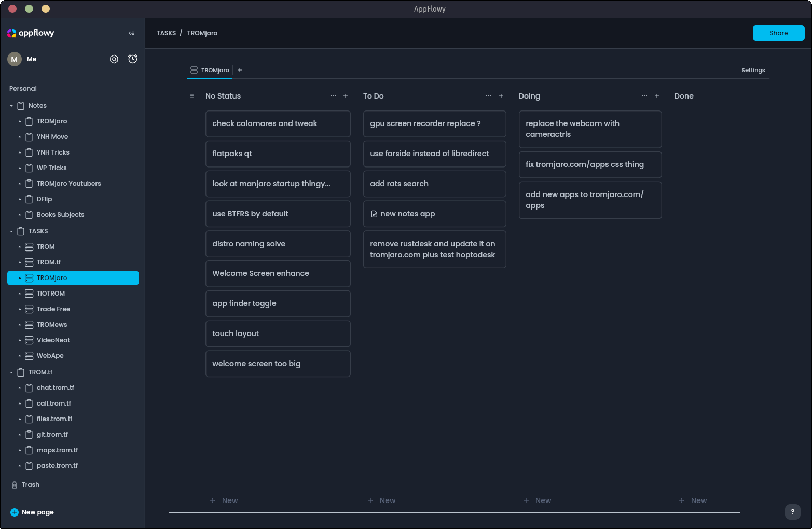Click the document icon beside maps.trom.tf
The width and height of the screenshot is (812, 529).
[x=29, y=450]
